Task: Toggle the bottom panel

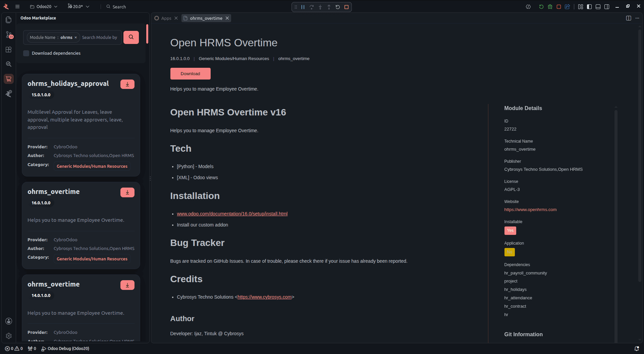Action: (x=598, y=7)
